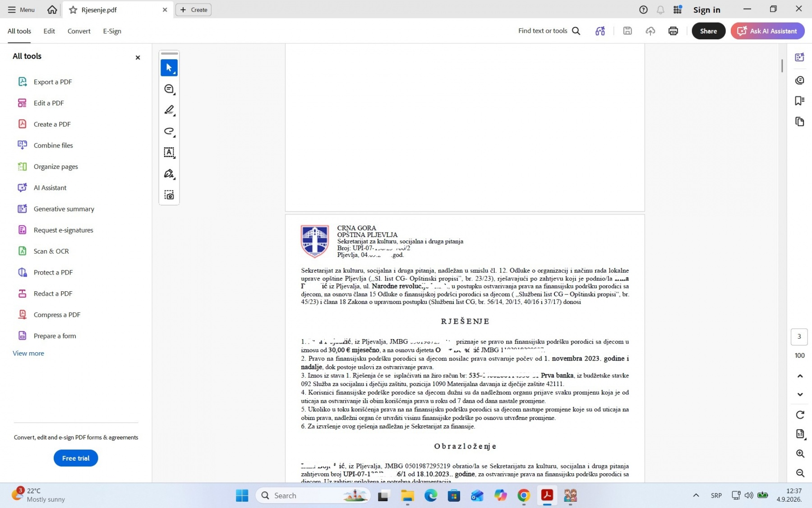This screenshot has height=508, width=812.
Task: Click the vertical document scrollbar
Action: (x=782, y=65)
